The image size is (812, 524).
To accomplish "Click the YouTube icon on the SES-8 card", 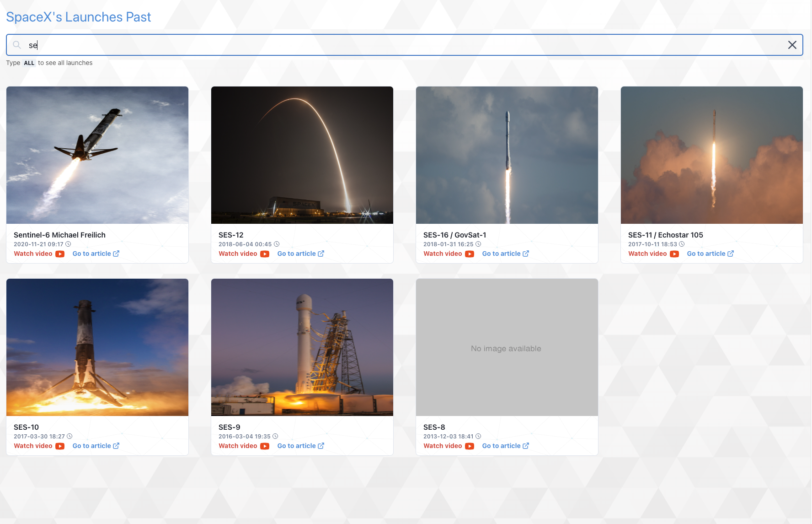I will tap(470, 446).
